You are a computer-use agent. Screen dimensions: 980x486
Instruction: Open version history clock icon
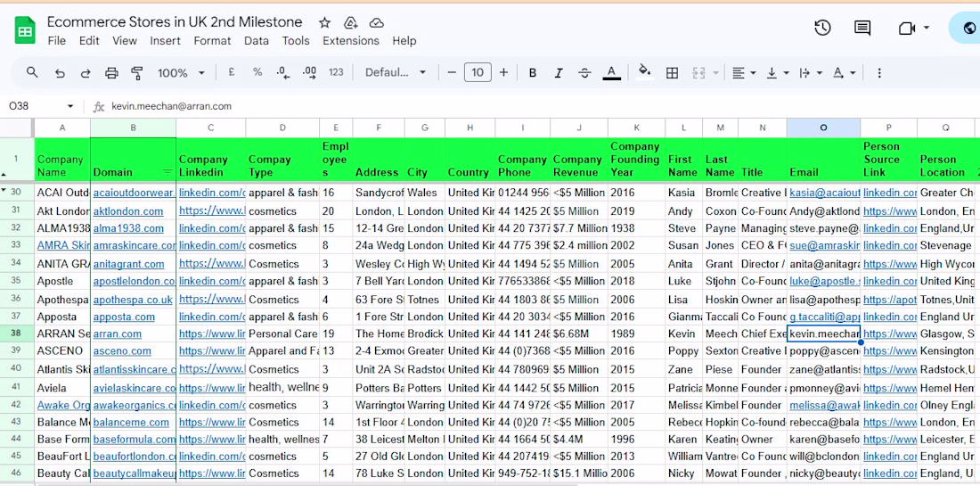(x=822, y=28)
